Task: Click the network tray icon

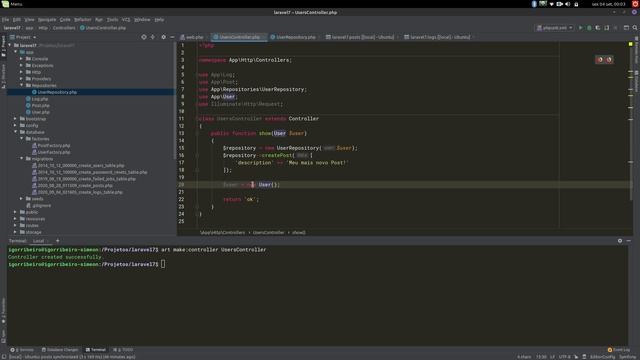Action: point(551,4)
